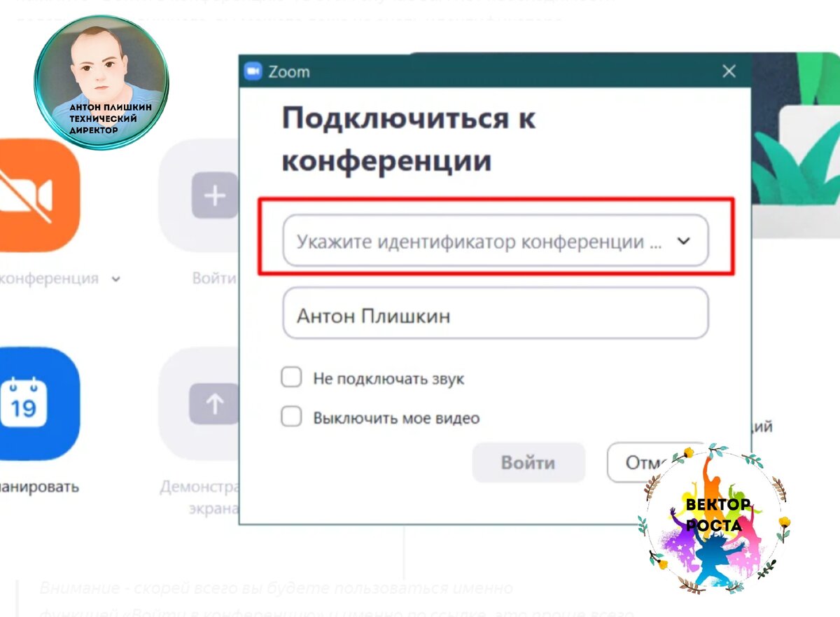Click the Войти label under plus tile
Viewport: 840px width, 617px height.
(216, 279)
